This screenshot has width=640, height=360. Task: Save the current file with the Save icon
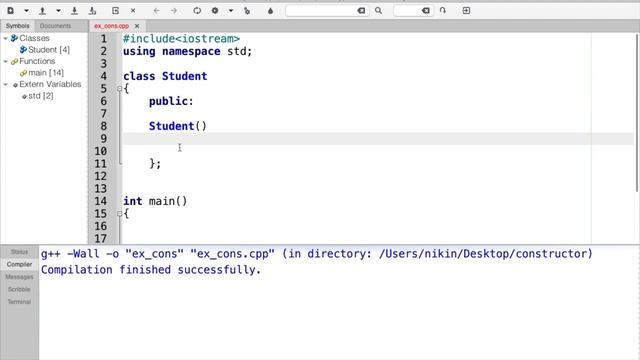(74, 11)
